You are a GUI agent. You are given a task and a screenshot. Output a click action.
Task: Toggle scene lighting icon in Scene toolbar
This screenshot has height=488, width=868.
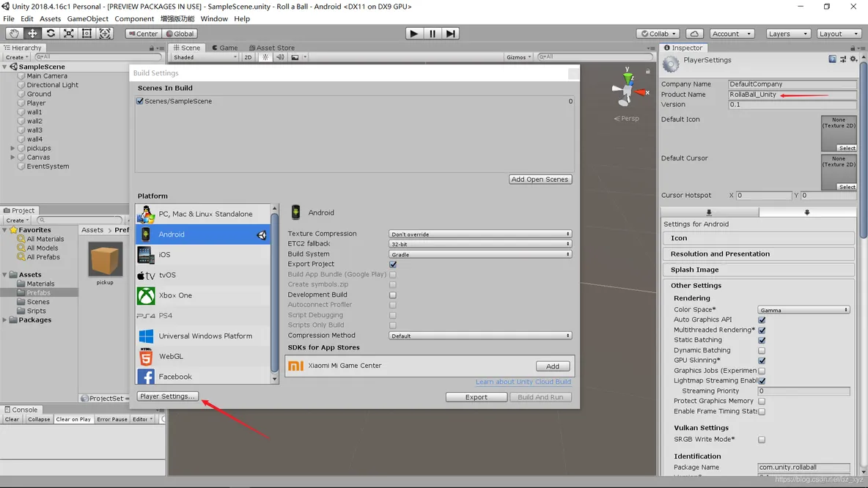click(265, 57)
